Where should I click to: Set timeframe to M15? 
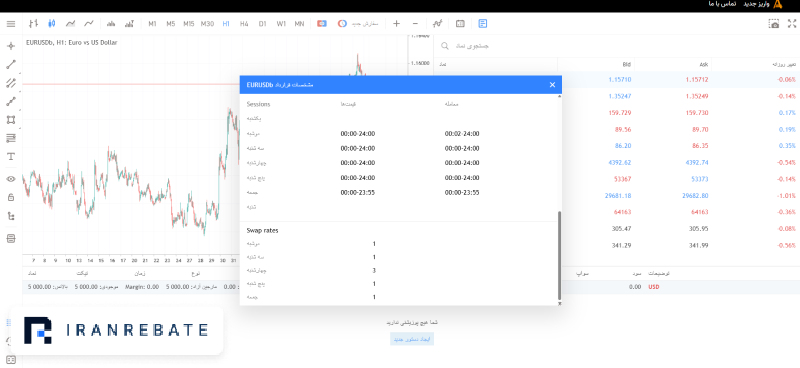click(x=189, y=23)
